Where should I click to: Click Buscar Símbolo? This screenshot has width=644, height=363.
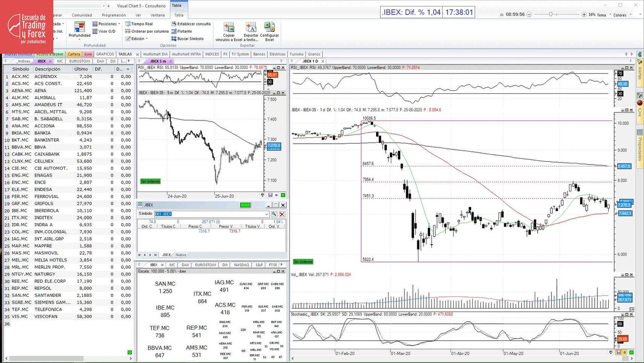click(187, 38)
